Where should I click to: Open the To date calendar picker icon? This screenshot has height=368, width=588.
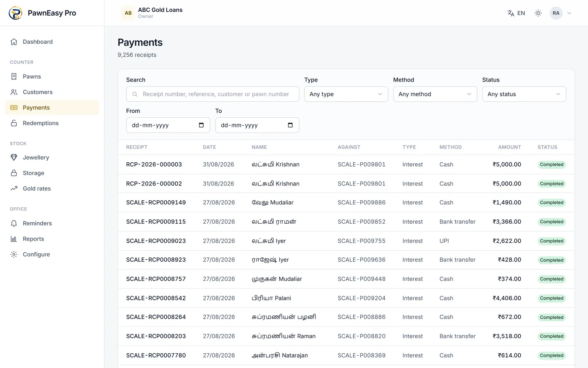tap(290, 125)
